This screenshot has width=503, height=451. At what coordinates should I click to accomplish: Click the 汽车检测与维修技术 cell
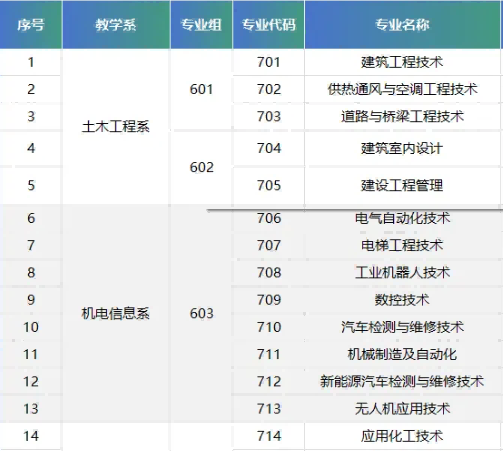point(402,327)
